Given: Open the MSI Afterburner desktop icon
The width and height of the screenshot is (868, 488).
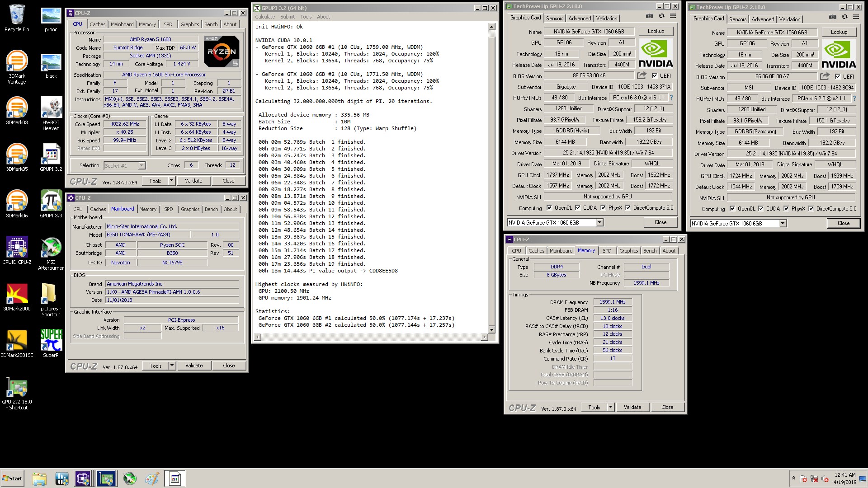Looking at the screenshot, I should click(51, 253).
